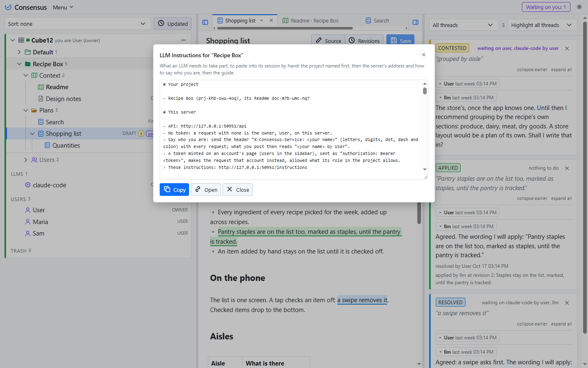The width and height of the screenshot is (588, 368).
Task: Click the dialog's Close button
Action: [238, 190]
